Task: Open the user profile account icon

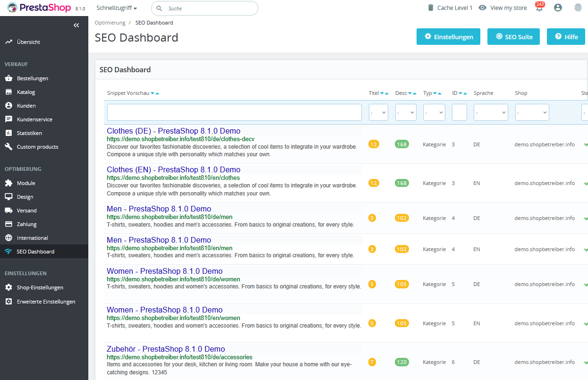Action: 558,8
